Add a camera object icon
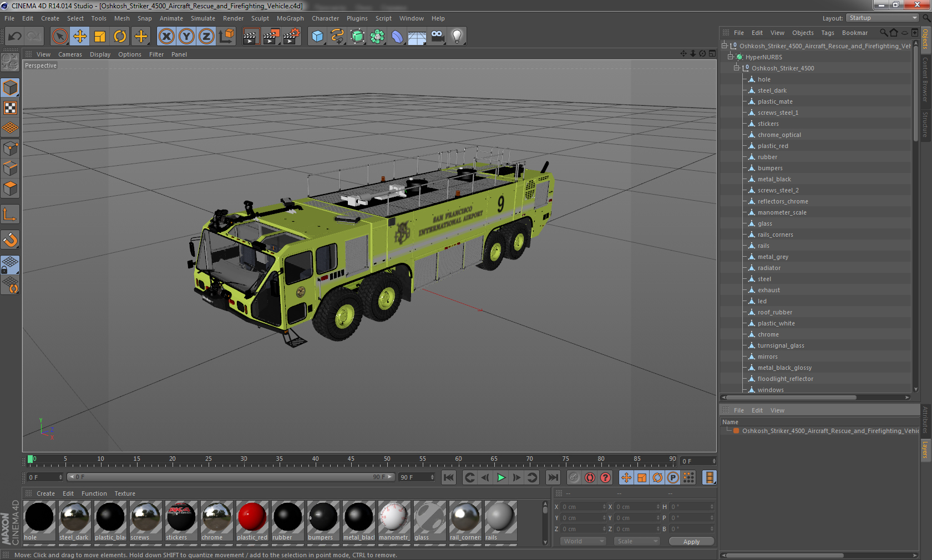The image size is (932, 560). click(437, 37)
